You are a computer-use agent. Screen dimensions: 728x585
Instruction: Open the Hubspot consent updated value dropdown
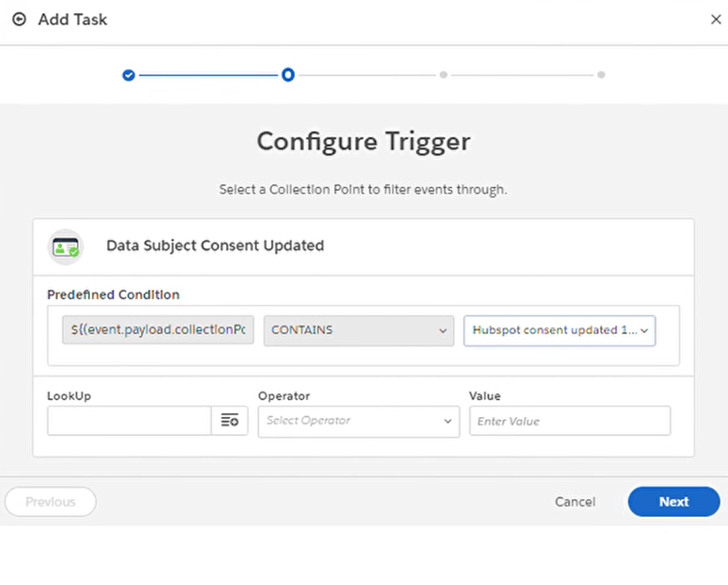click(559, 330)
